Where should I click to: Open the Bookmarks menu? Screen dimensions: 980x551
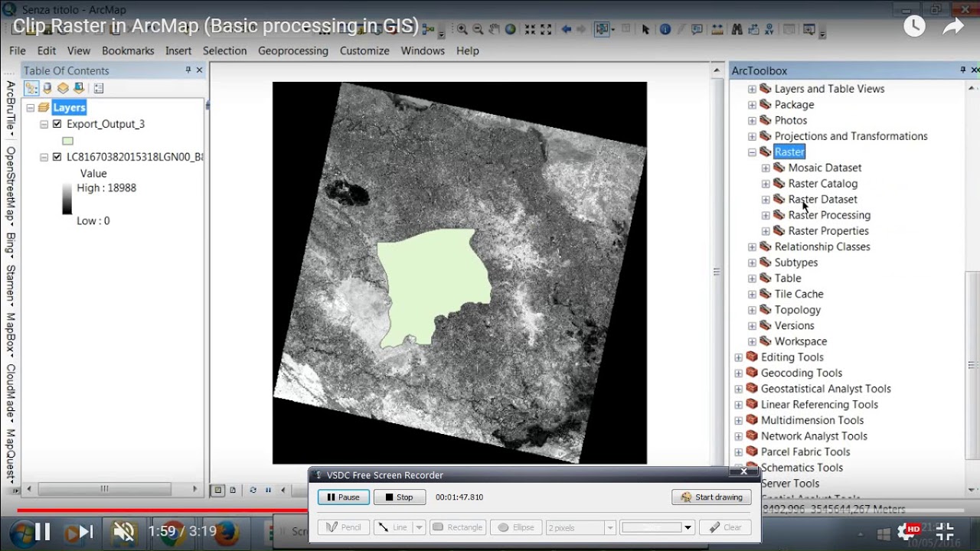128,51
